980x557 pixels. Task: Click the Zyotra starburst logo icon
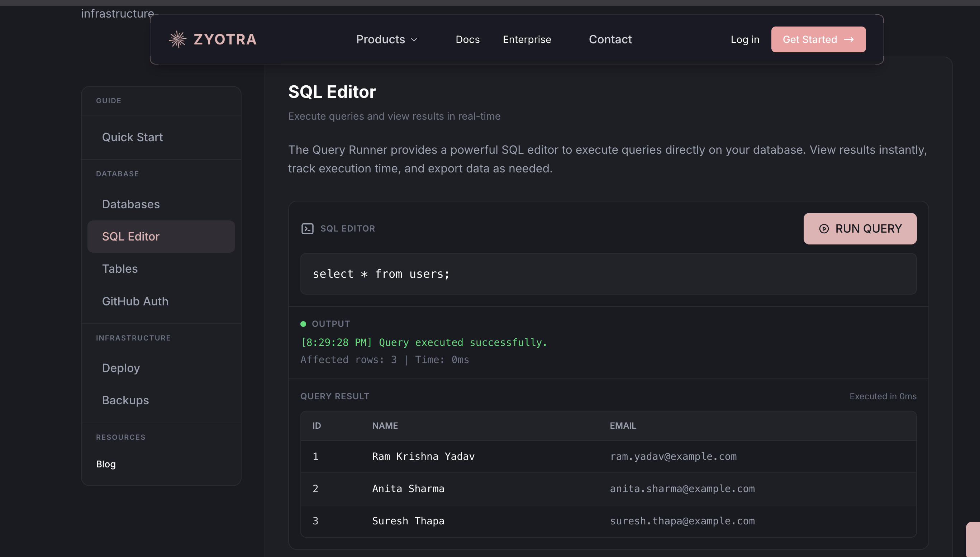(177, 39)
